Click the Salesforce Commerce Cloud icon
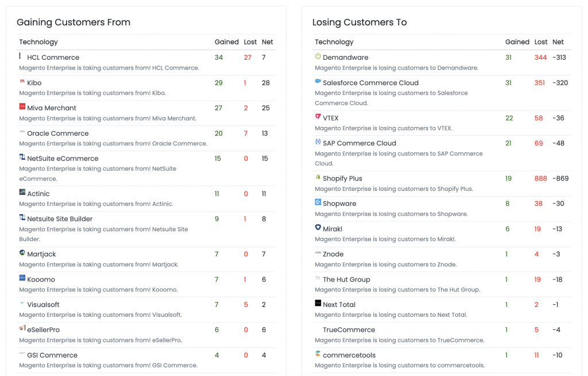The height and width of the screenshot is (376, 588). click(x=318, y=81)
